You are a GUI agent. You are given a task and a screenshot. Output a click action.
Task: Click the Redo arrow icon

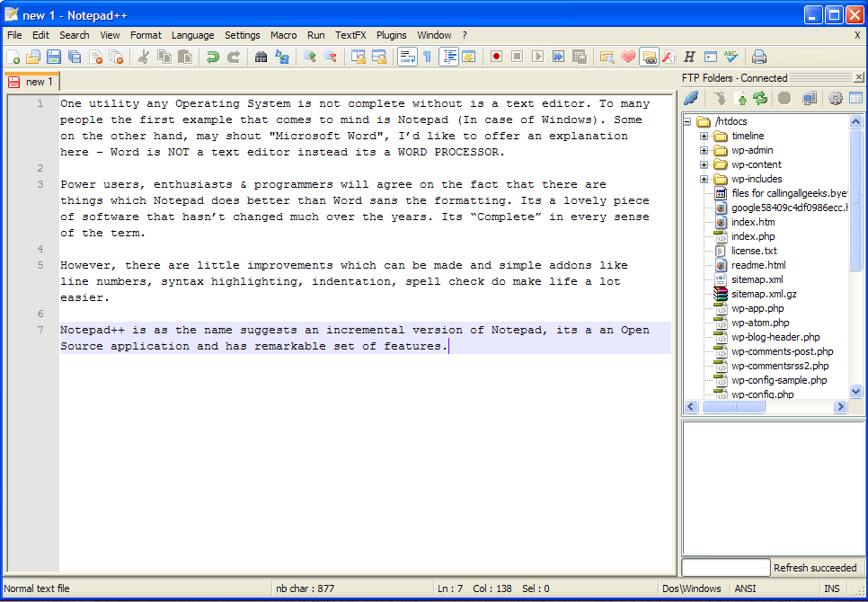234,57
